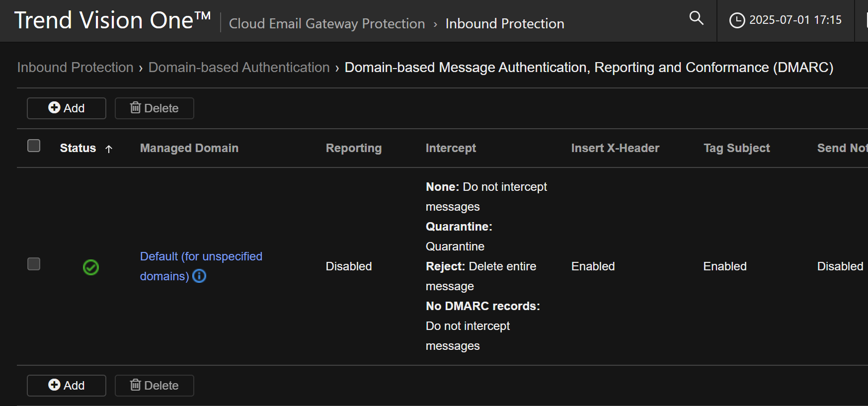Check the Default domain row checkbox
Screen dimensions: 868x406
pyautogui.click(x=34, y=264)
